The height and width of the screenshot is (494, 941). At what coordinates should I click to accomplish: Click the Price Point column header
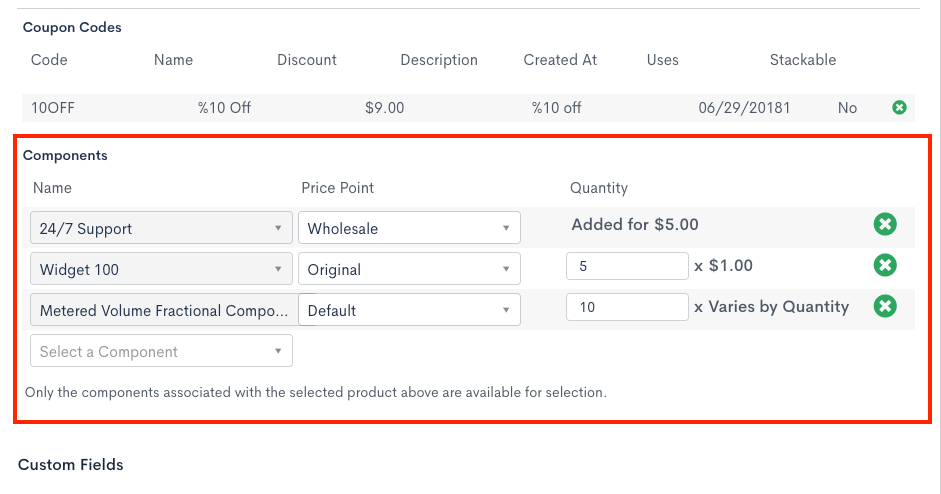click(x=337, y=187)
